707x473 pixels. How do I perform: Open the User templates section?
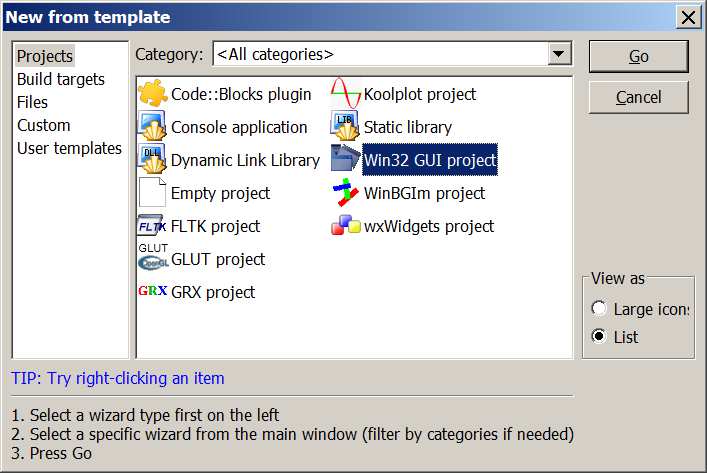69,148
